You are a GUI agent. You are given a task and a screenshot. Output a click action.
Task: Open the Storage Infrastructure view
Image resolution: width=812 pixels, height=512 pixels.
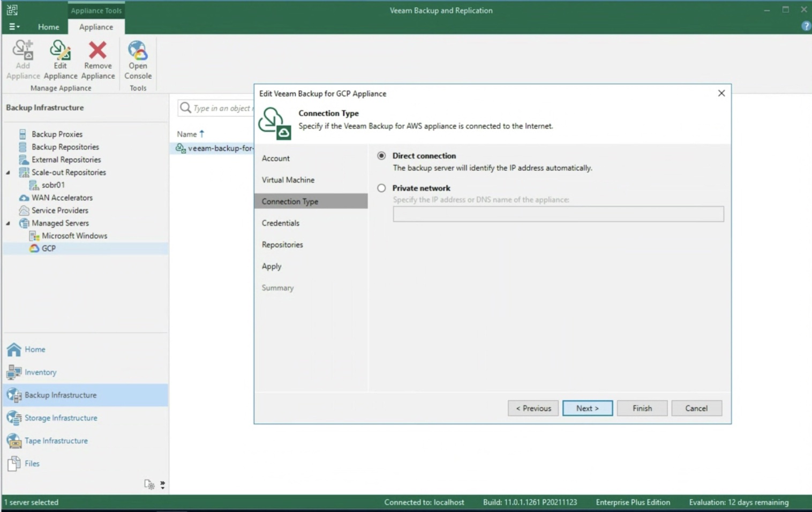point(61,418)
